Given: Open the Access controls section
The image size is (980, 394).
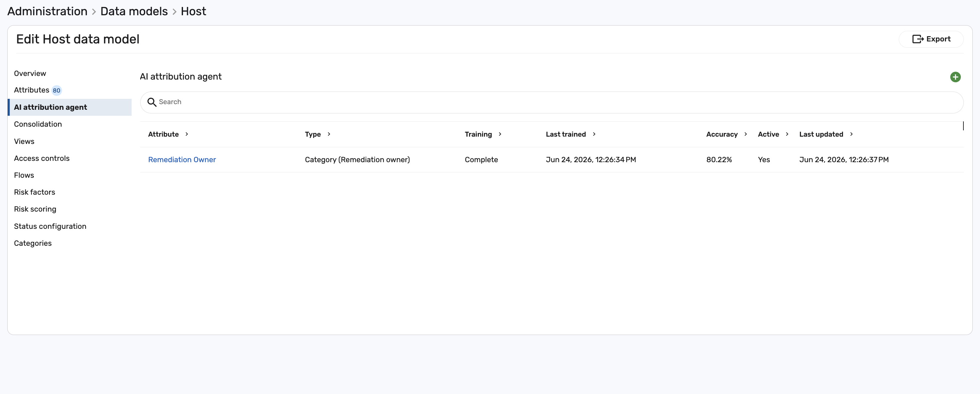Looking at the screenshot, I should [x=42, y=158].
